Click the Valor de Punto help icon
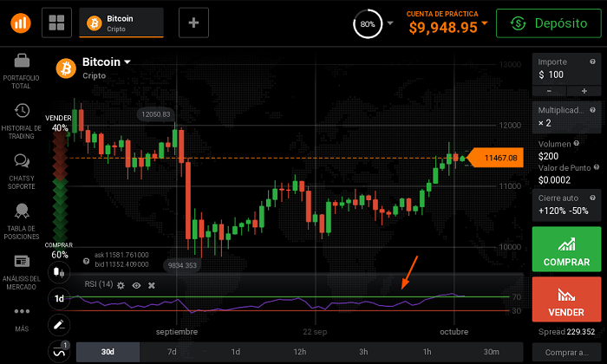Screen dimensions: 607x364 [597, 167]
